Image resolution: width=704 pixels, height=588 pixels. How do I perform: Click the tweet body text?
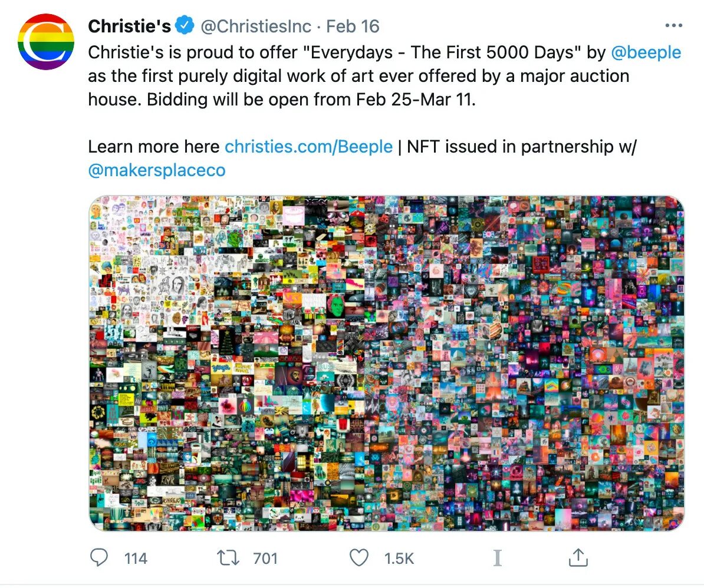coord(385,76)
